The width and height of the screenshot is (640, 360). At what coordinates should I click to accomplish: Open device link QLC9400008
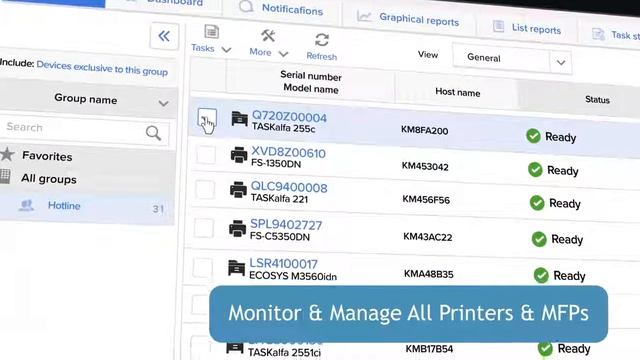click(x=289, y=187)
